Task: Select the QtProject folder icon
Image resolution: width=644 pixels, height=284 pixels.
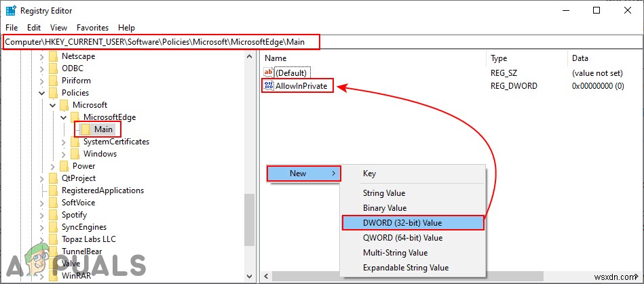Action: [x=54, y=178]
